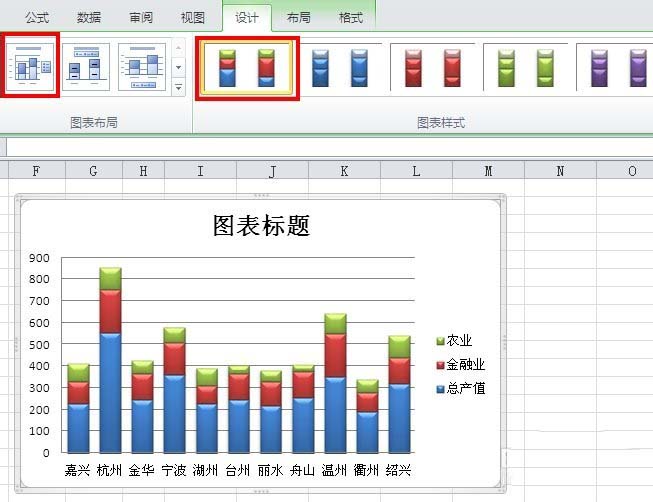
Task: Click the 杭州 green bar segment
Action: 110,279
